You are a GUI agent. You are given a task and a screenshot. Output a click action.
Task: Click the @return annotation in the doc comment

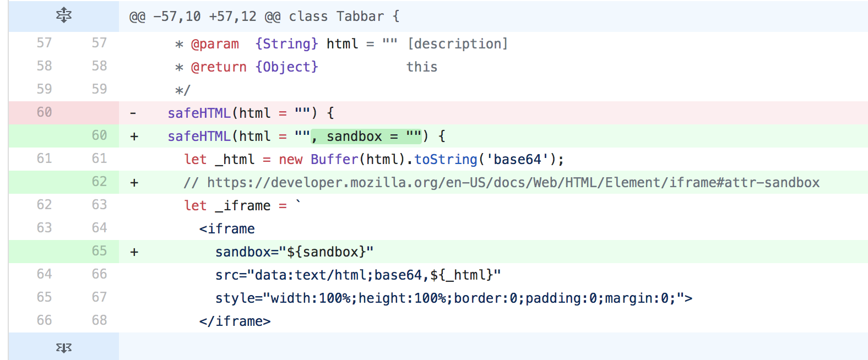219,67
